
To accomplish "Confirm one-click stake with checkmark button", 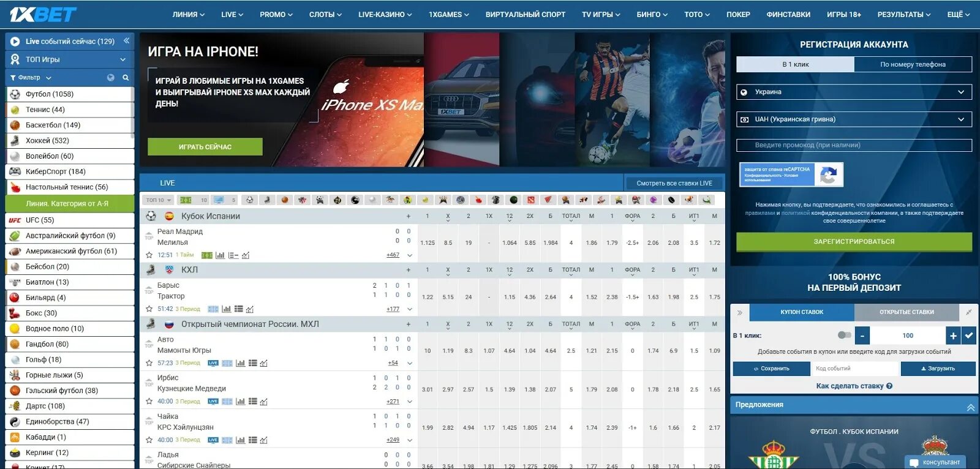I will pos(968,336).
